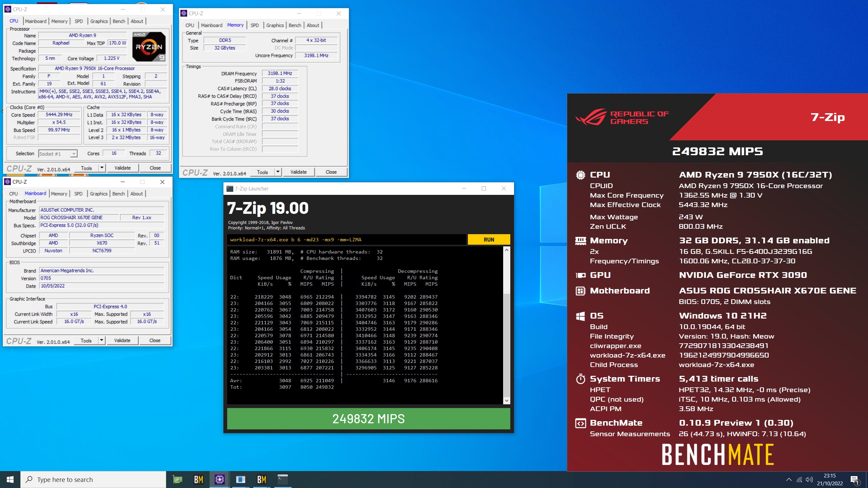Open the CPU-Z taskbar icon
The image size is (868, 488).
coord(220,480)
